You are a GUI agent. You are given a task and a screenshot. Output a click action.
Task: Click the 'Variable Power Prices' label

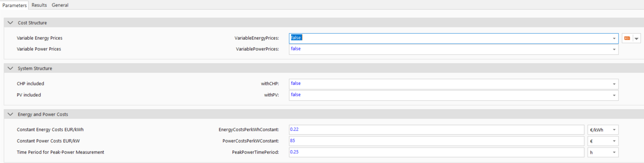[39, 49]
